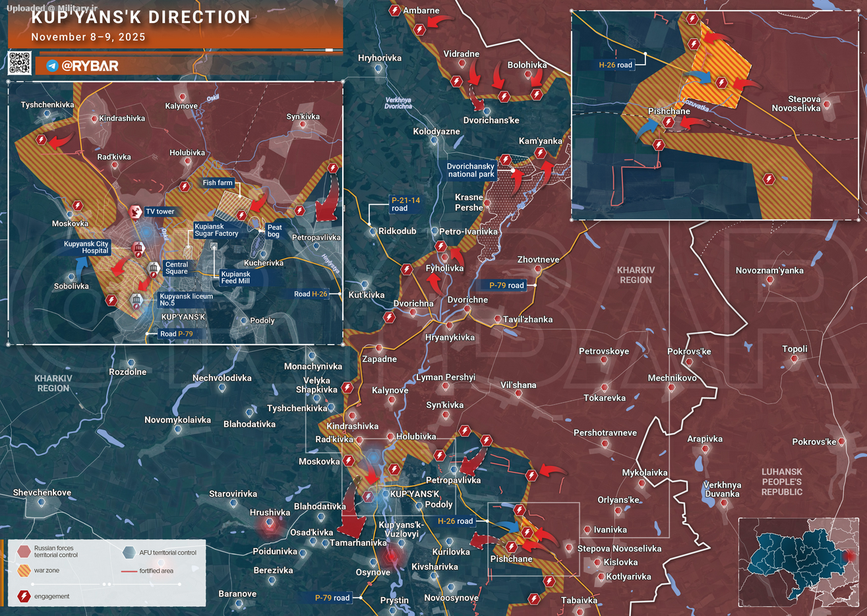This screenshot has height=616, width=867.
Task: Click the Kupyansk City Hospital icon
Action: tap(138, 248)
